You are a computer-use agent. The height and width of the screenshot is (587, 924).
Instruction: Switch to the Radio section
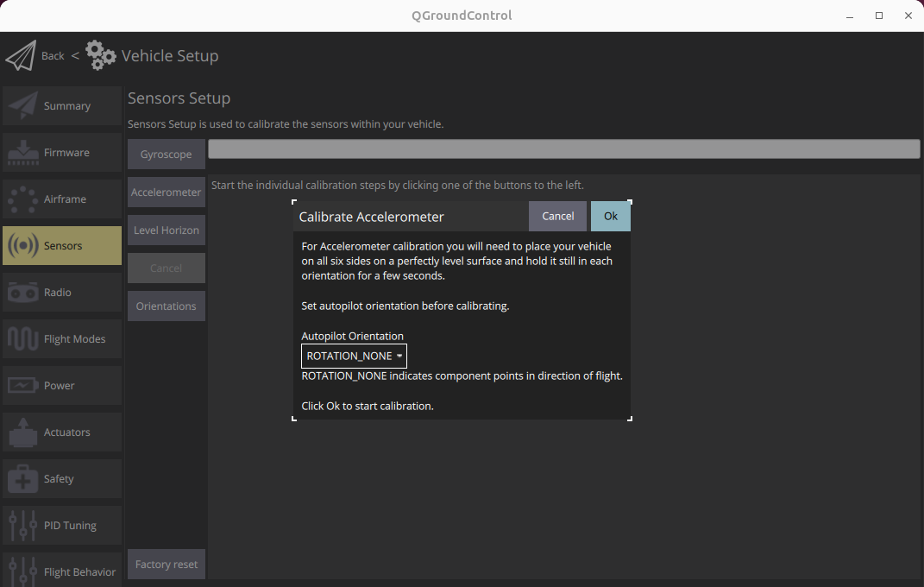tap(62, 293)
